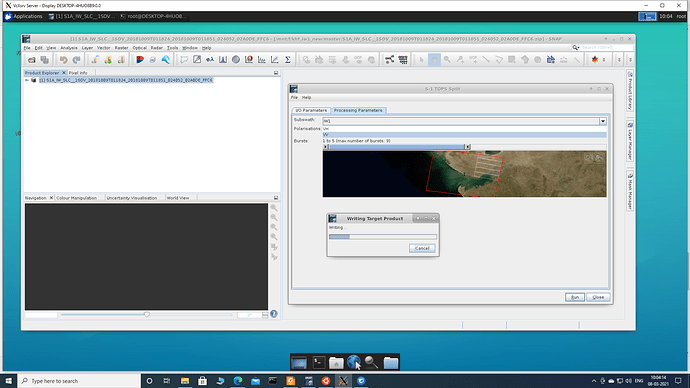This screenshot has height=388, width=690.
Task: Open the Product Library side panel
Action: click(x=630, y=91)
